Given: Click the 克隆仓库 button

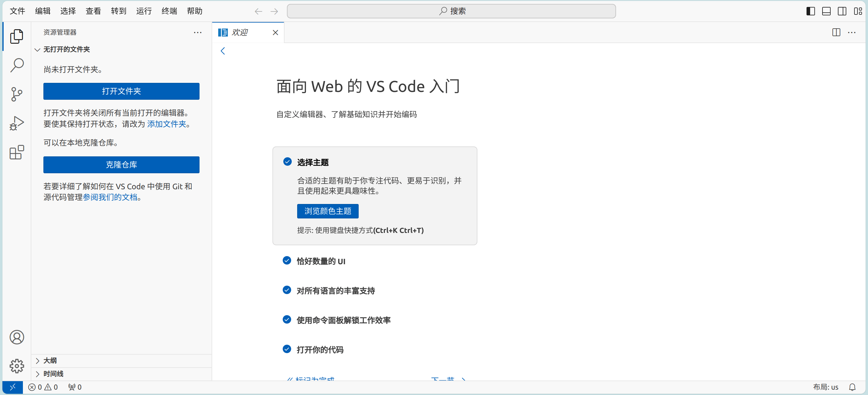Looking at the screenshot, I should tap(121, 165).
